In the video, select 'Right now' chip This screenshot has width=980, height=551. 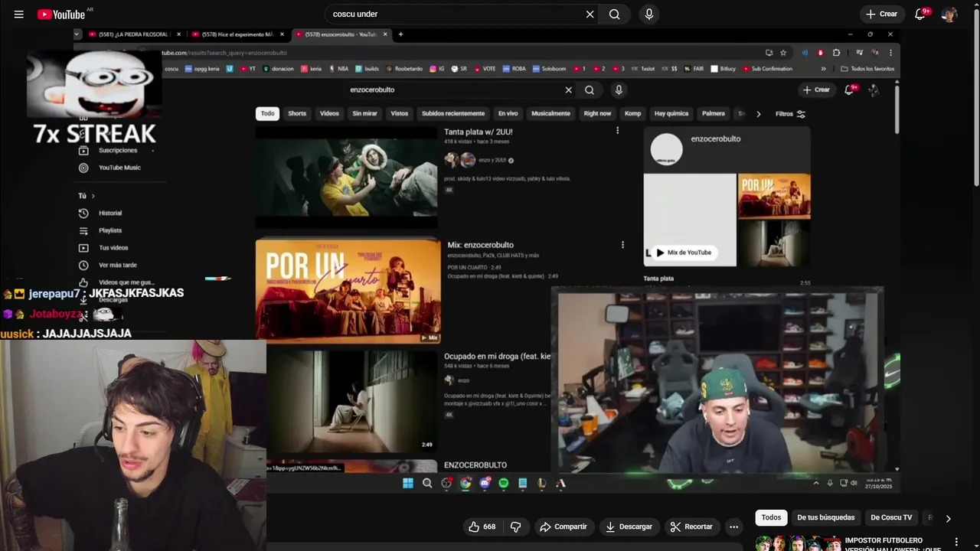597,113
